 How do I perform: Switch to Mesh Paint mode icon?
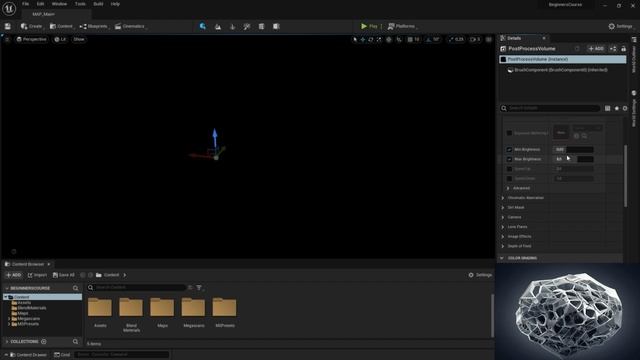click(247, 26)
